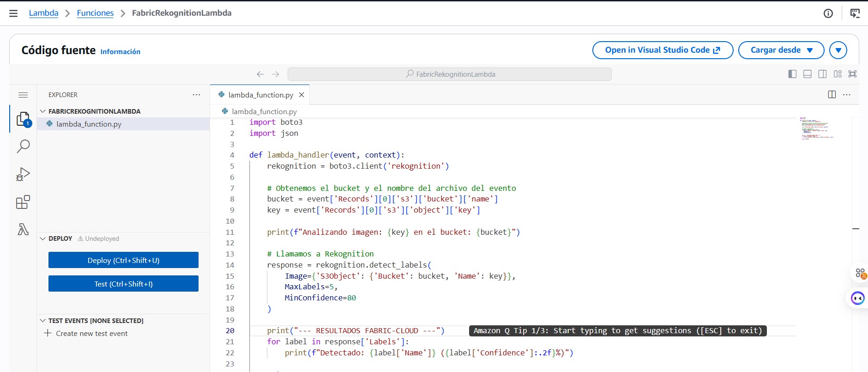Click the floating apps widget icon
This screenshot has height=372, width=868.
pos(861,273)
